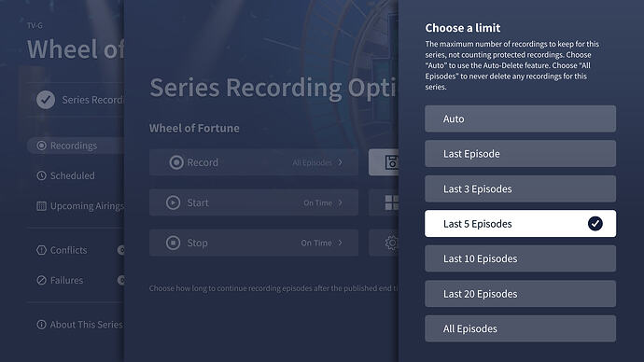Viewport: 644px width, 362px height.
Task: Click the Record circle icon
Action: [x=176, y=162]
